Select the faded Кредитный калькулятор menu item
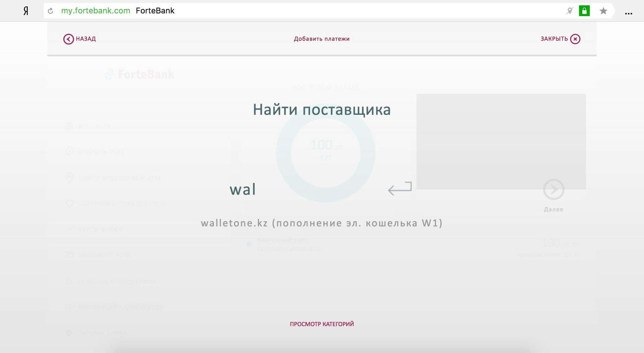Screen dimensions: 644x353 120,307
